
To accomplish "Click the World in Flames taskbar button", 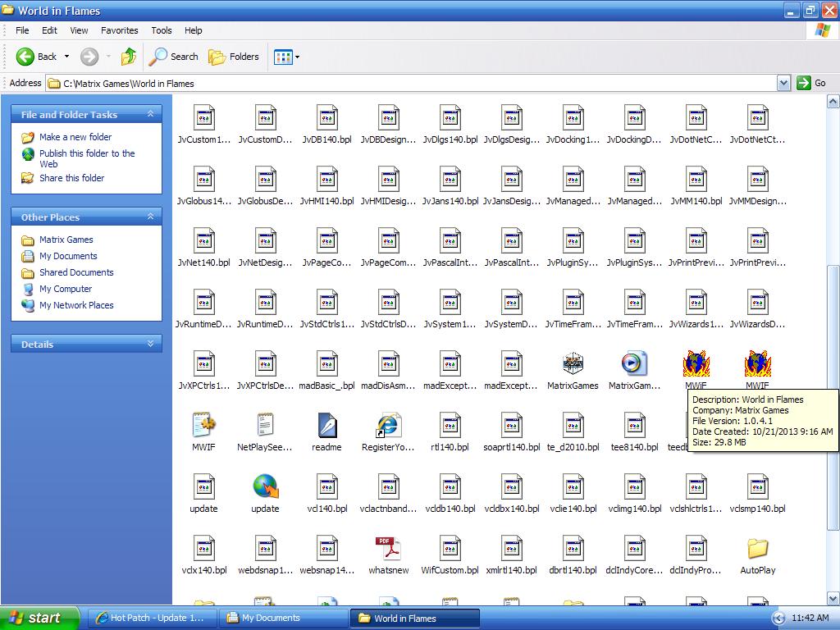I will pyautogui.click(x=415, y=618).
